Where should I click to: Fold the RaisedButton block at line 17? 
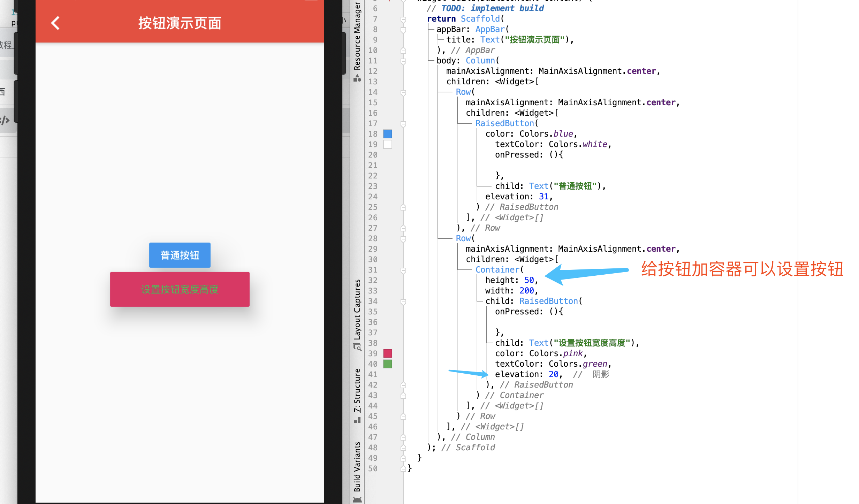pos(403,124)
